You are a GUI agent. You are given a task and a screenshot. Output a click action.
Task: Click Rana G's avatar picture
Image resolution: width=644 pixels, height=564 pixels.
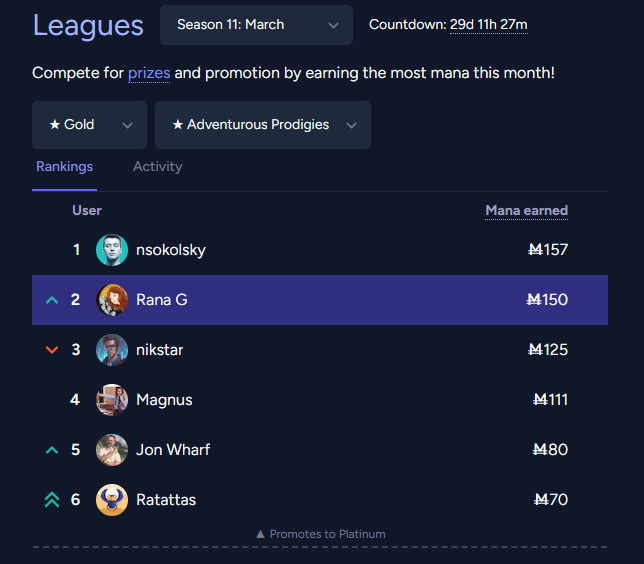112,300
